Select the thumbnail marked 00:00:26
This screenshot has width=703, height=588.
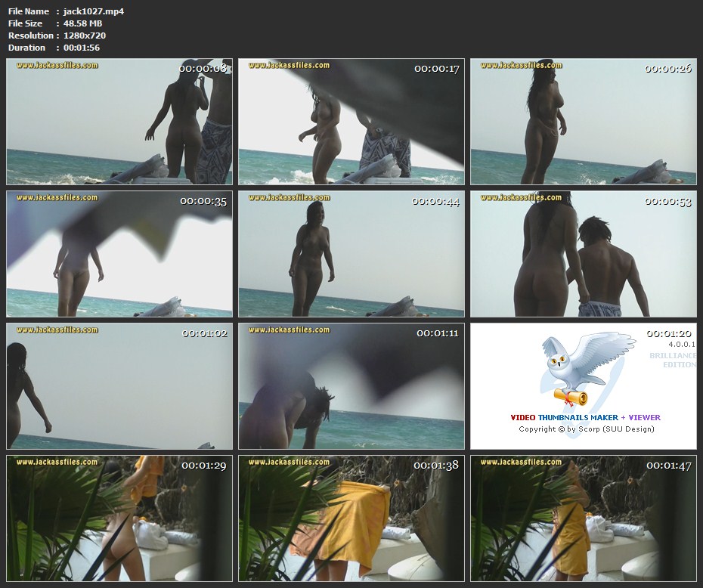click(x=583, y=122)
